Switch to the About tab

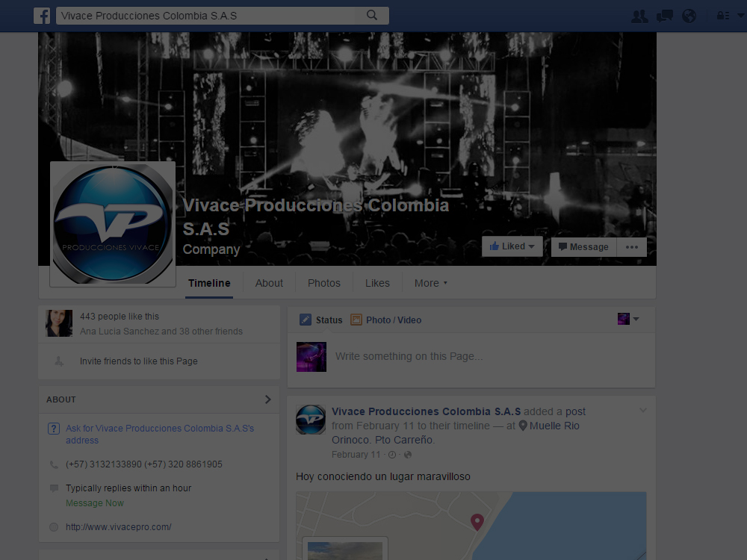tap(269, 283)
